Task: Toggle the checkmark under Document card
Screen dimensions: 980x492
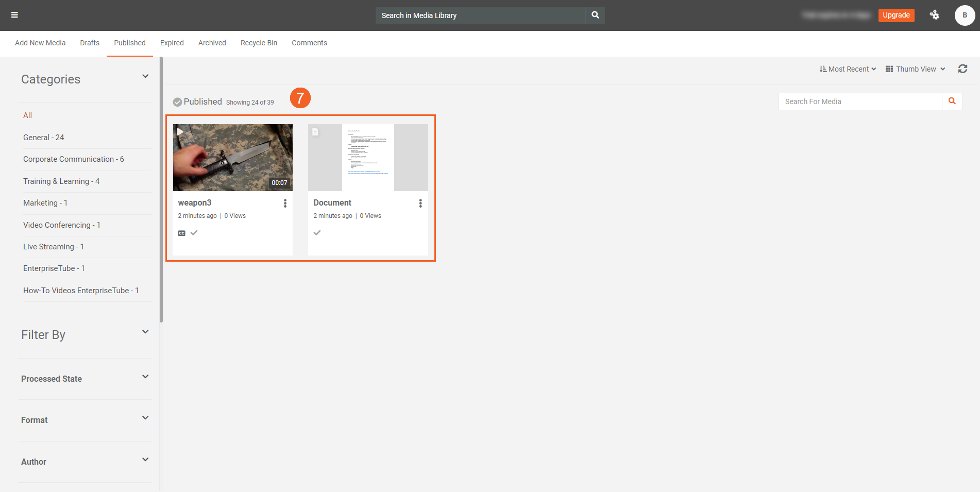Action: click(x=317, y=233)
